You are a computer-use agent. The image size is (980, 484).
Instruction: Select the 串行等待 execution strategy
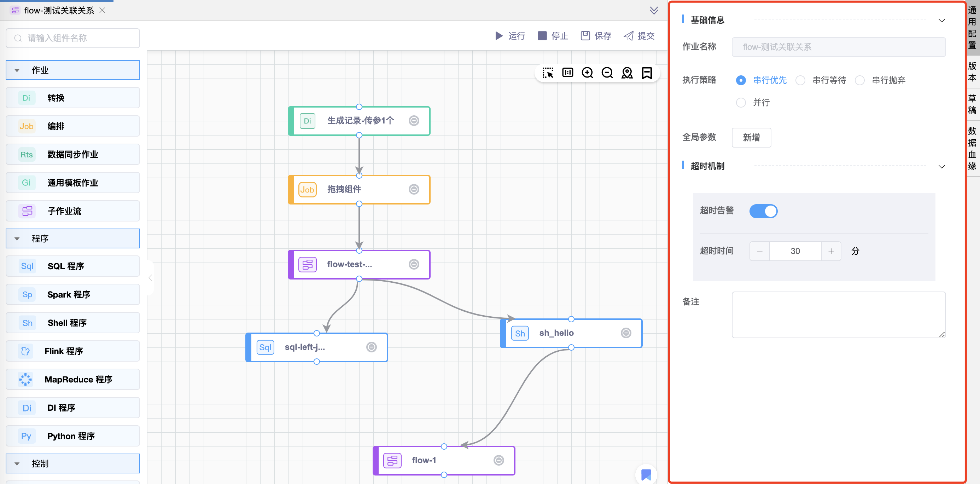[x=800, y=80]
